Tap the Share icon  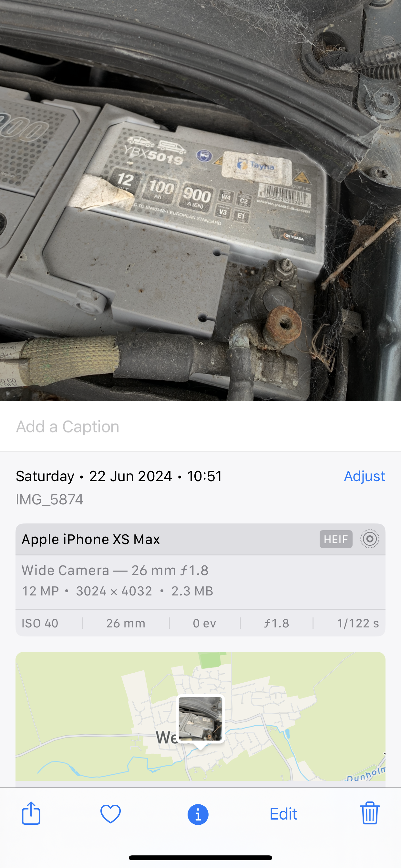coord(31,813)
